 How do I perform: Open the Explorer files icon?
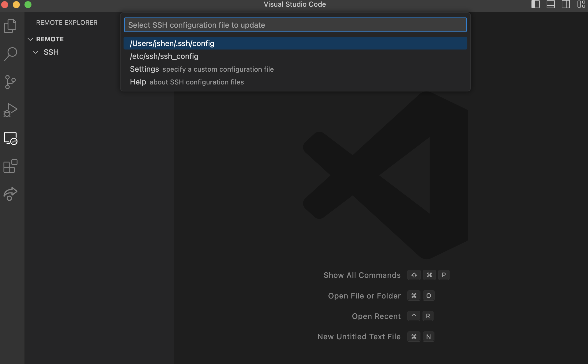10,26
